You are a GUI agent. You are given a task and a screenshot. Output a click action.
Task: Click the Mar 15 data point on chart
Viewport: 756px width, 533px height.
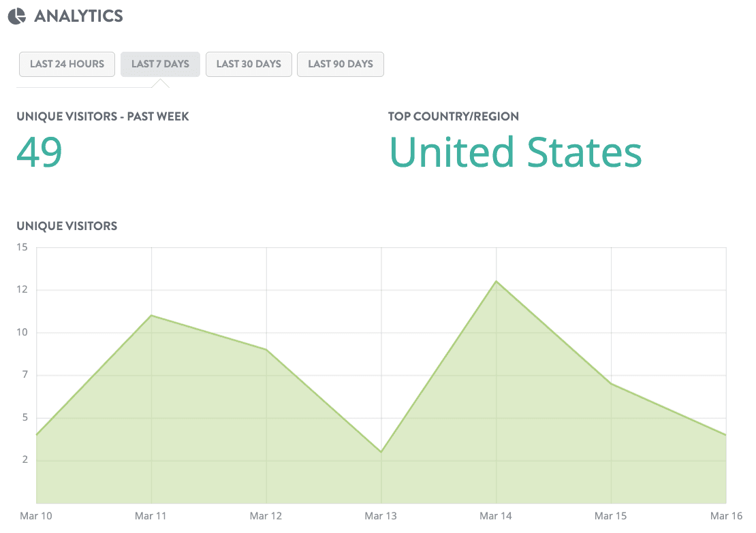(612, 385)
